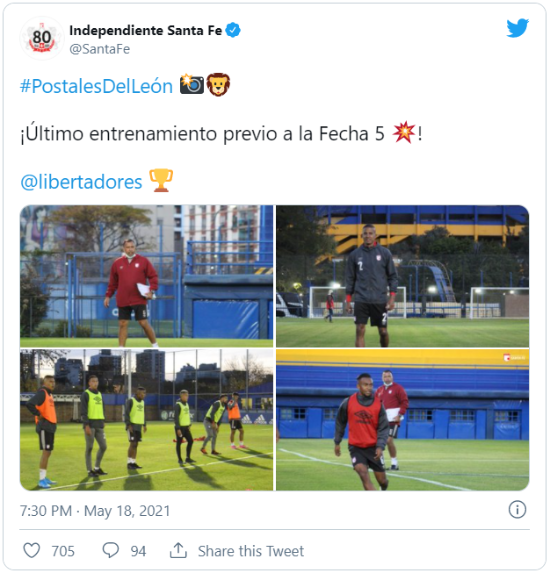The width and height of the screenshot is (550, 573).
Task: Click the 7:30 PM · May 18, 2021 timestamp
Action: click(95, 511)
